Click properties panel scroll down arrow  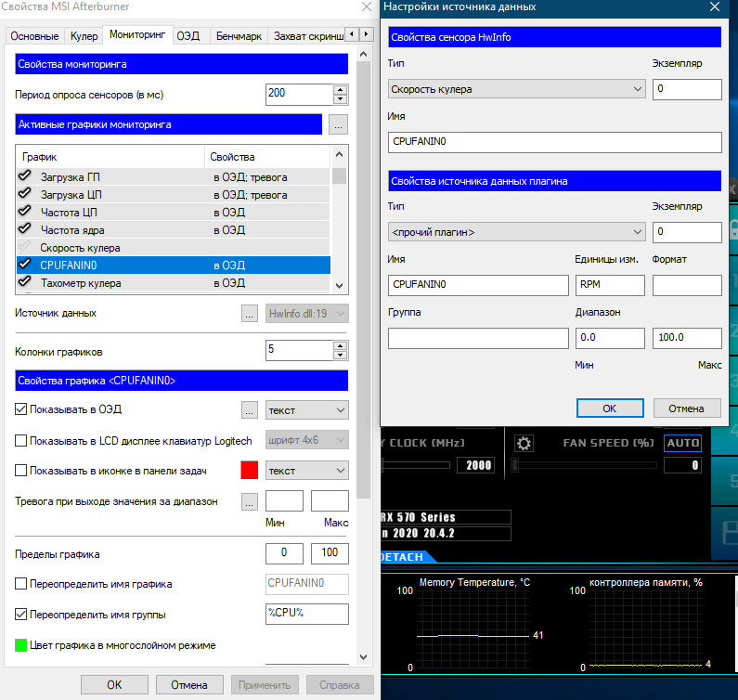click(x=363, y=657)
